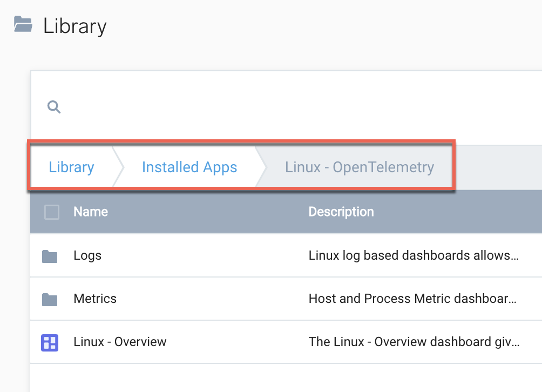
Task: Click the open folder icon beside Library title
Action: [x=23, y=25]
